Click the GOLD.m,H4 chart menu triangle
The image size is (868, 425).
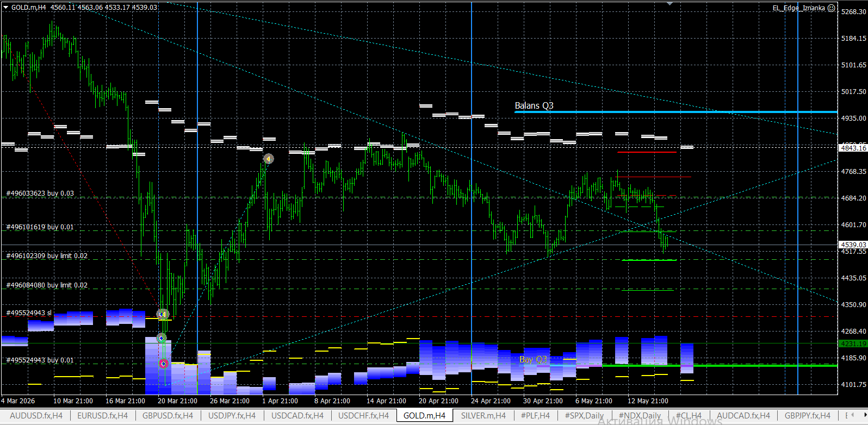point(6,8)
